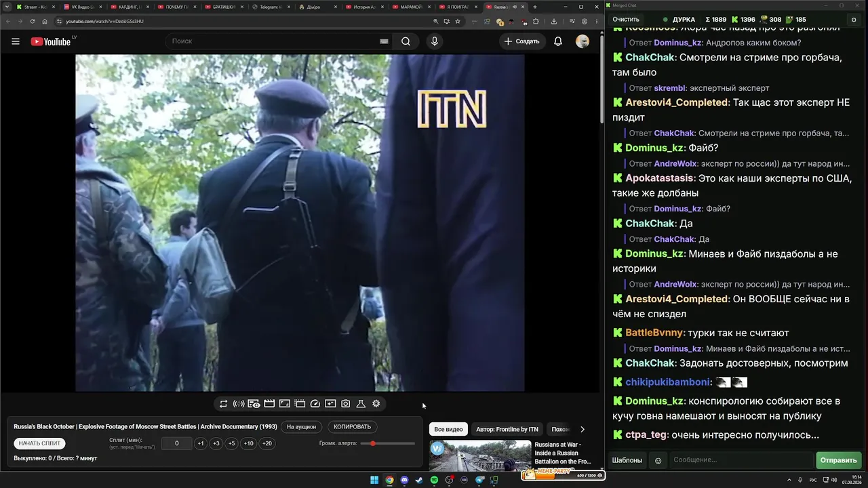This screenshot has height=488, width=868.
Task: Start voice search with the microphone icon
Action: (x=435, y=41)
